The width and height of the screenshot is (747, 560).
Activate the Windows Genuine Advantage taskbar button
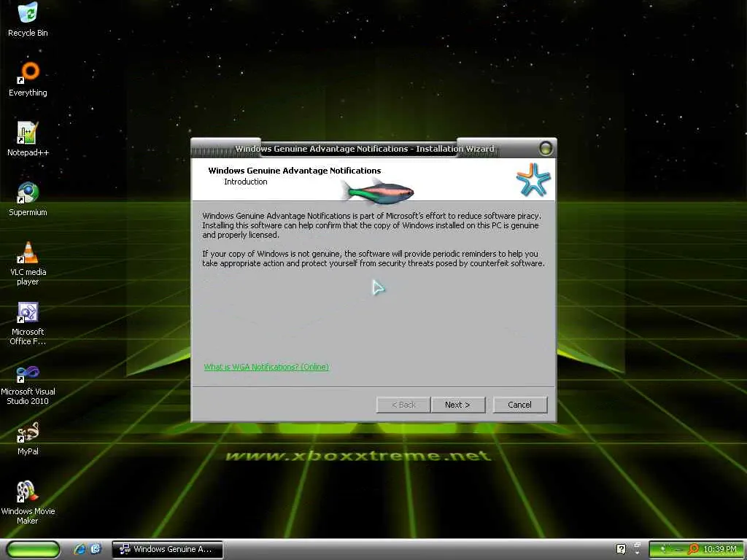167,549
